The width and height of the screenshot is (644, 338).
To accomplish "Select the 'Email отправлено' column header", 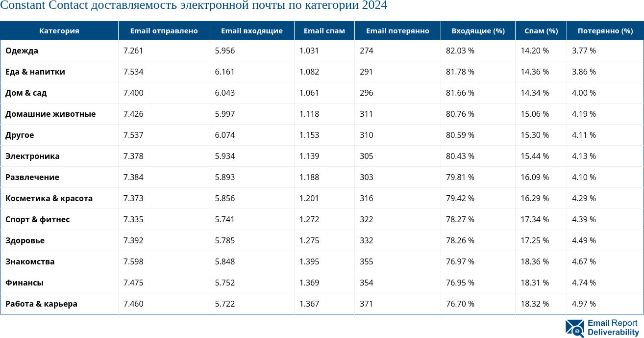I will click(164, 31).
